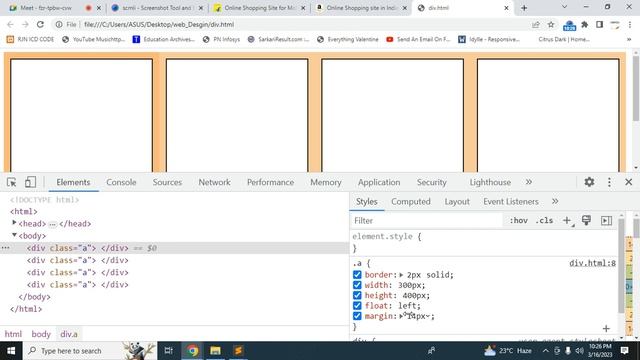Image resolution: width=640 pixels, height=360 pixels.
Task: Go forward with the browser forward arrow
Action: point(25,24)
